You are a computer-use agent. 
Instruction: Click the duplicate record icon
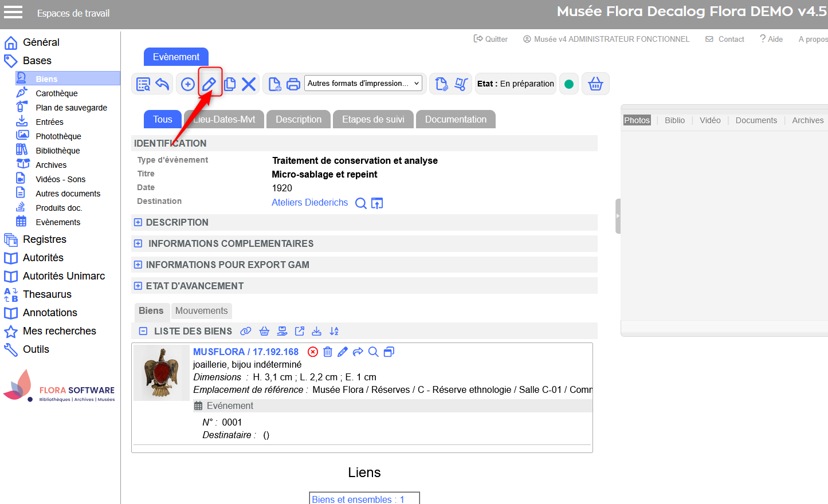(230, 84)
